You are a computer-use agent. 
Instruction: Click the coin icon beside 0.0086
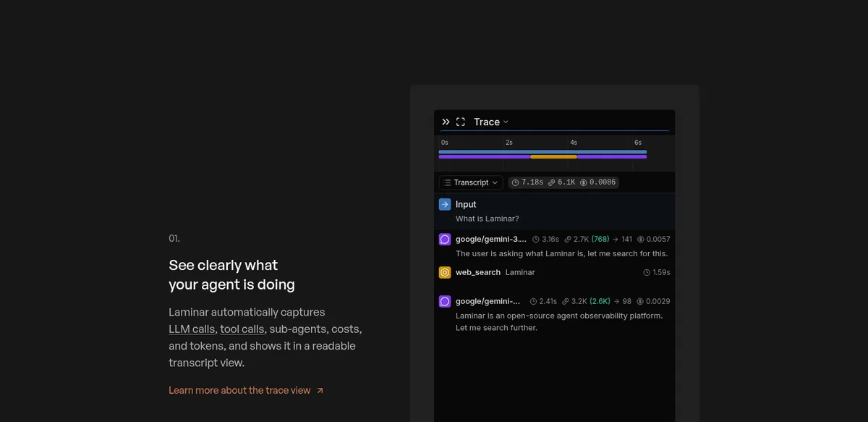(x=584, y=182)
